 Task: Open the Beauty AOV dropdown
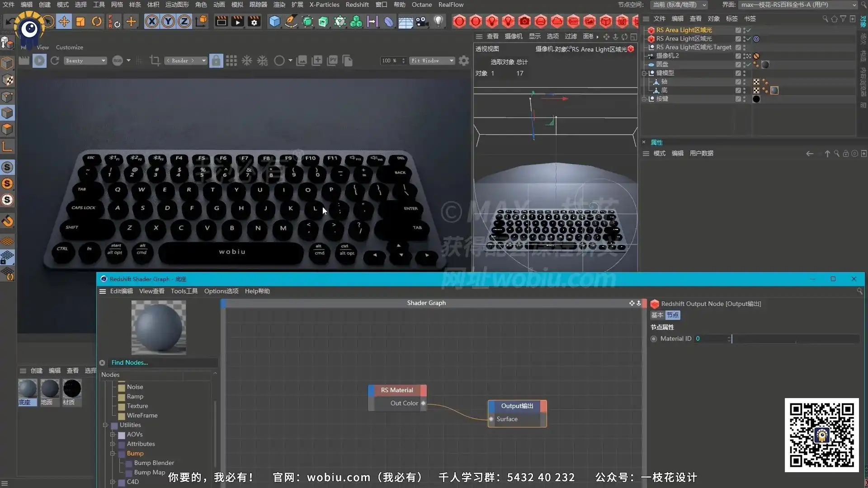[x=85, y=61]
